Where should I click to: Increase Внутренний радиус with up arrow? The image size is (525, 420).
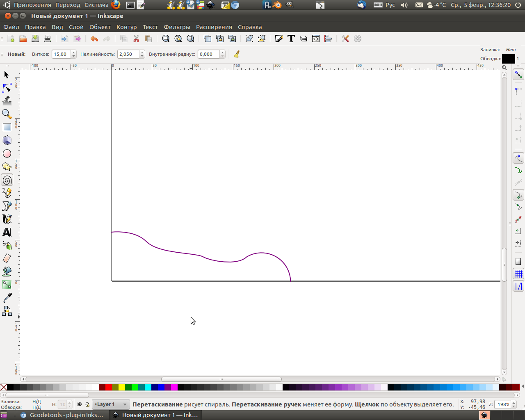222,52
